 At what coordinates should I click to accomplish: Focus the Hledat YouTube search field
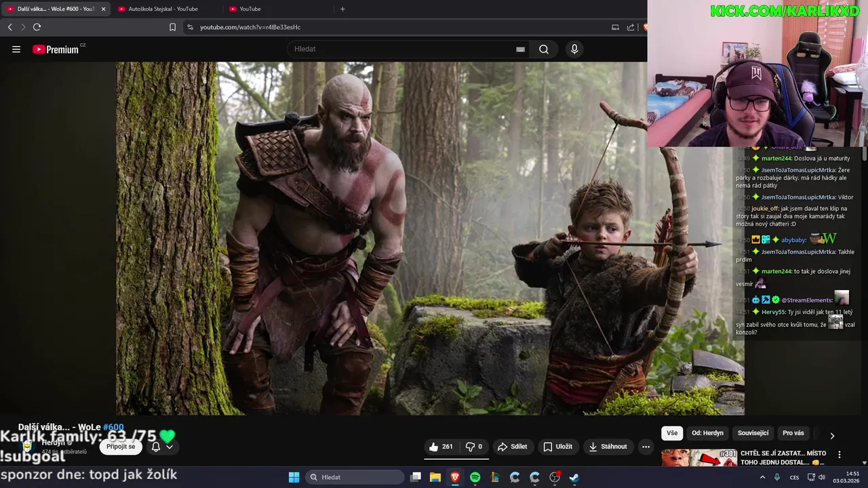pos(403,49)
